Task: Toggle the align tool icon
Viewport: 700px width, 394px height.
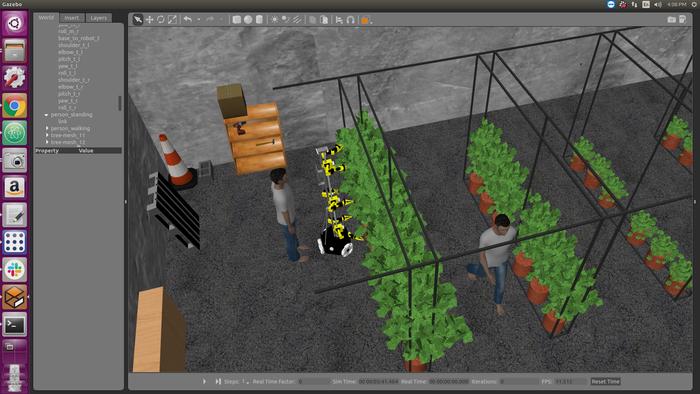Action: (339, 20)
